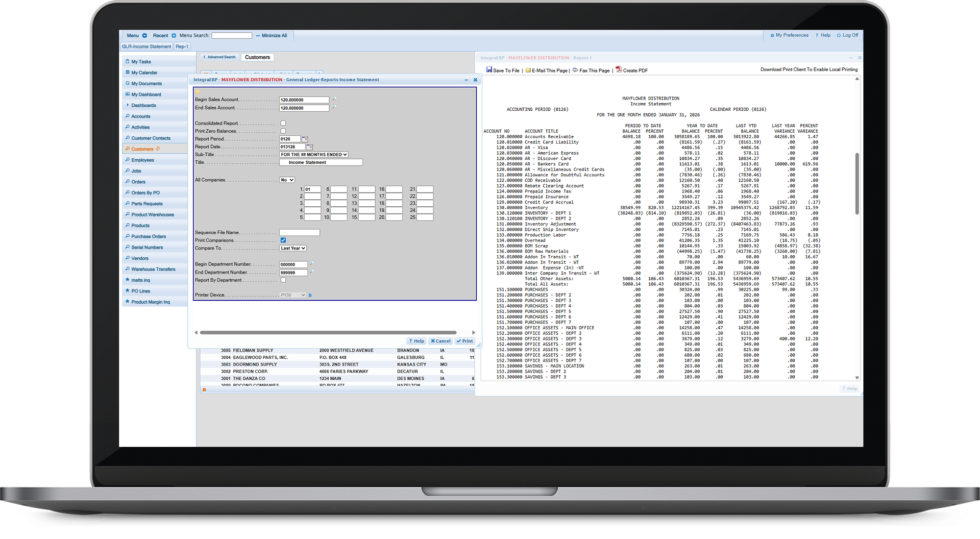Click the My Calendar icon in sidebar

click(x=127, y=73)
